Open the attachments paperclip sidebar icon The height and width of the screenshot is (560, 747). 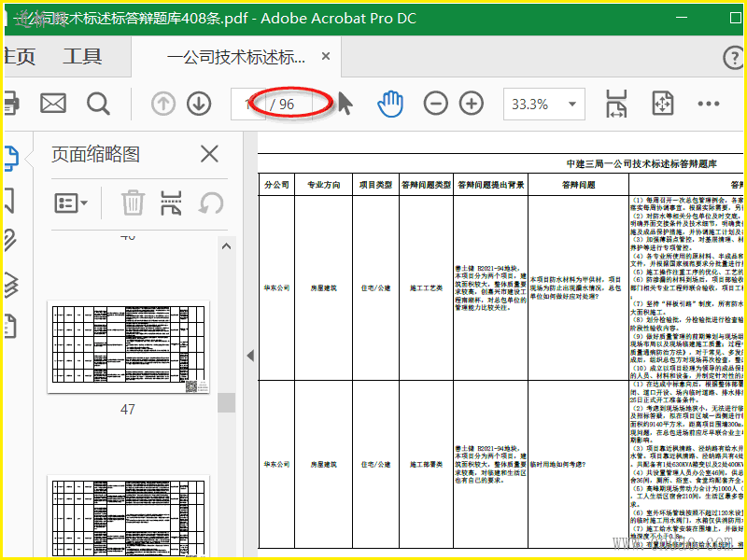click(10, 240)
